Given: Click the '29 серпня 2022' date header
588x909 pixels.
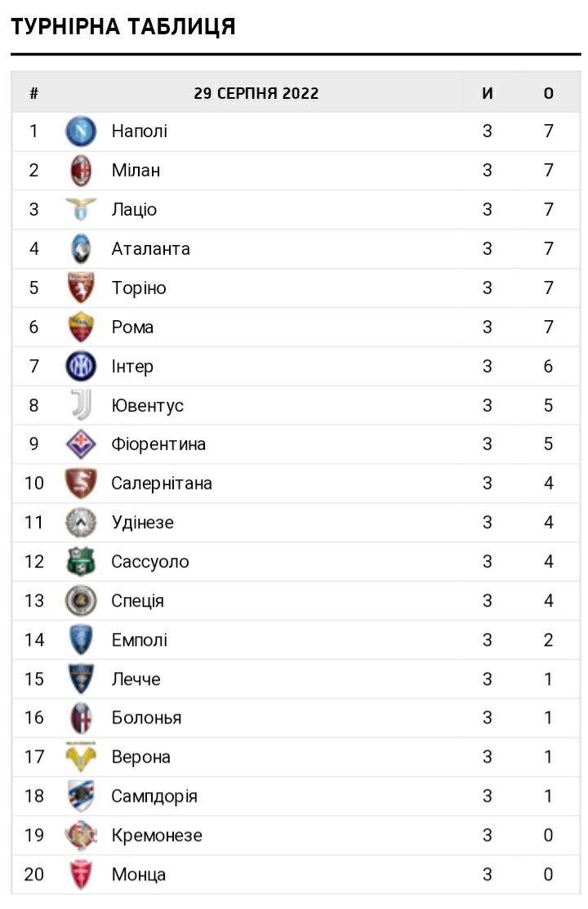Looking at the screenshot, I should 256,93.
